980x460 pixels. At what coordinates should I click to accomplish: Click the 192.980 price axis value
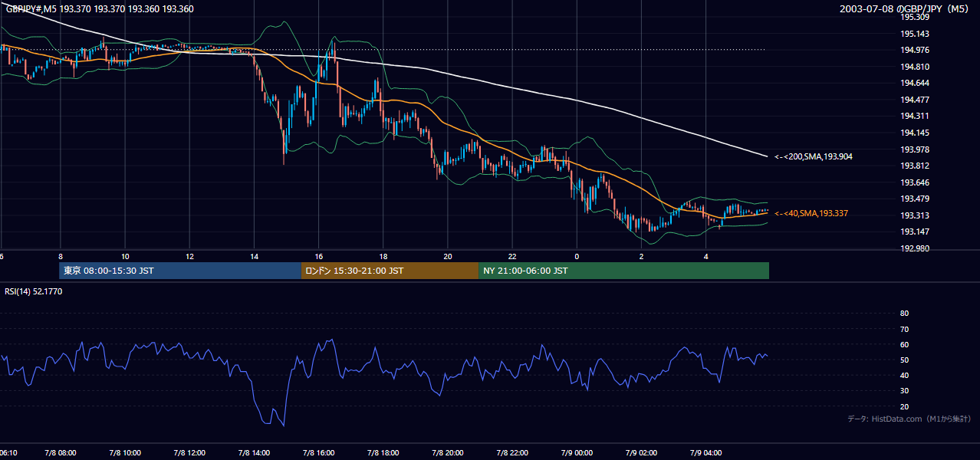[915, 248]
